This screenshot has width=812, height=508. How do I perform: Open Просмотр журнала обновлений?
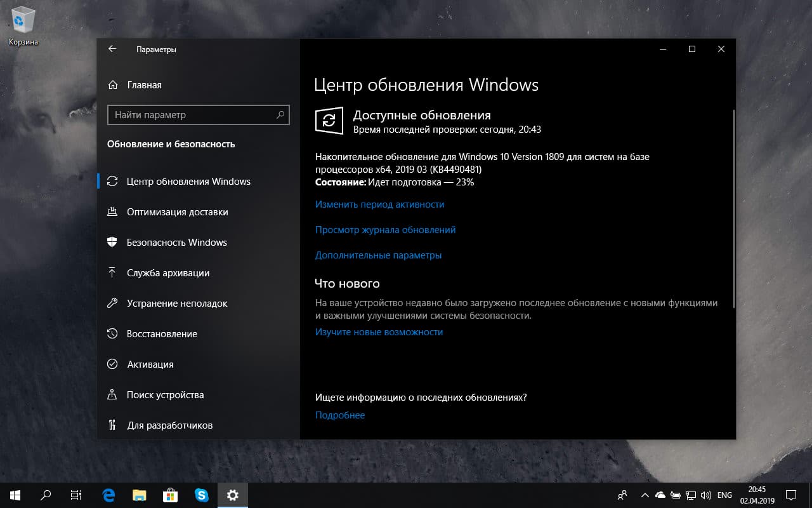coord(386,229)
